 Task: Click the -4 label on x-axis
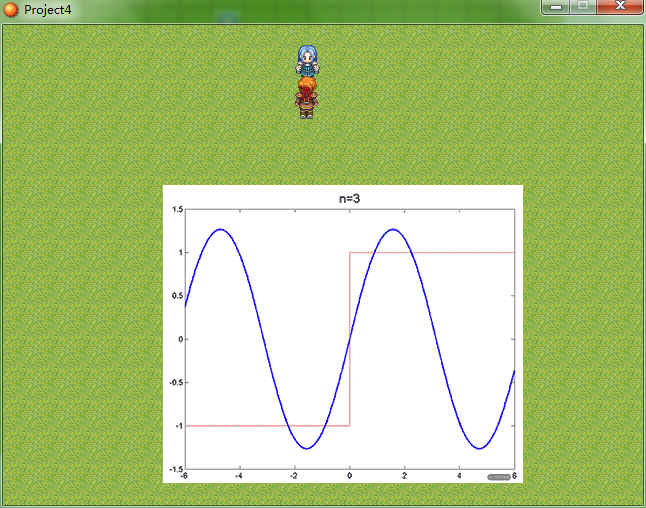[239, 476]
